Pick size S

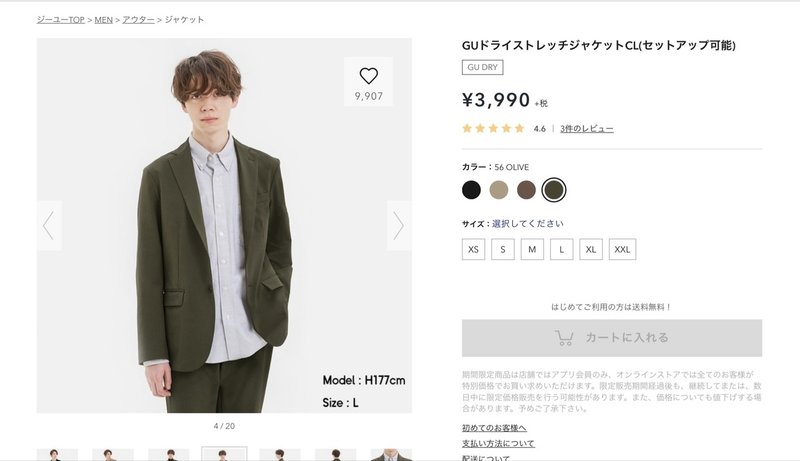[x=503, y=249]
